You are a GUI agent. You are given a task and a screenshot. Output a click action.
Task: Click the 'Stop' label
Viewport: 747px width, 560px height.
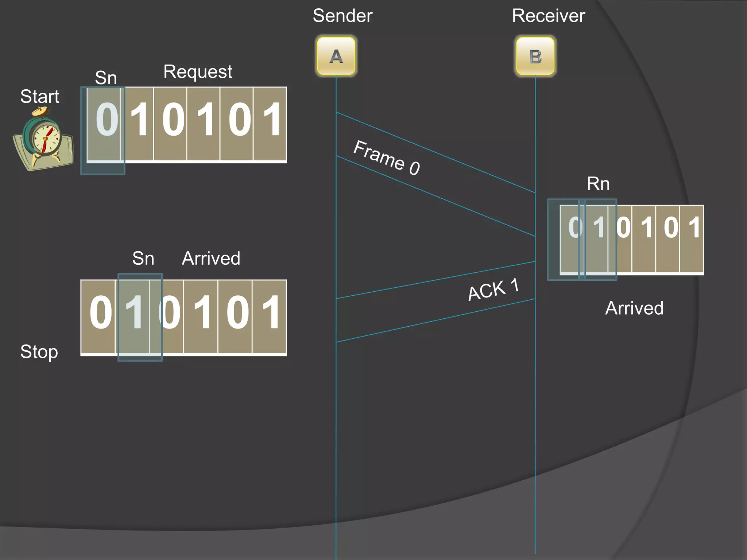point(39,352)
